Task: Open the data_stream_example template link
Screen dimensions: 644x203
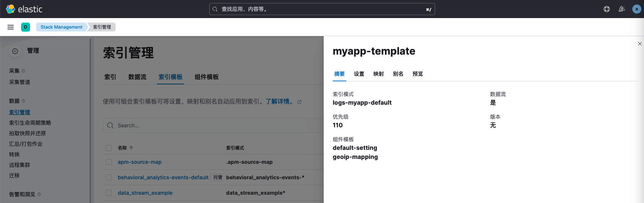Action: 145,193
